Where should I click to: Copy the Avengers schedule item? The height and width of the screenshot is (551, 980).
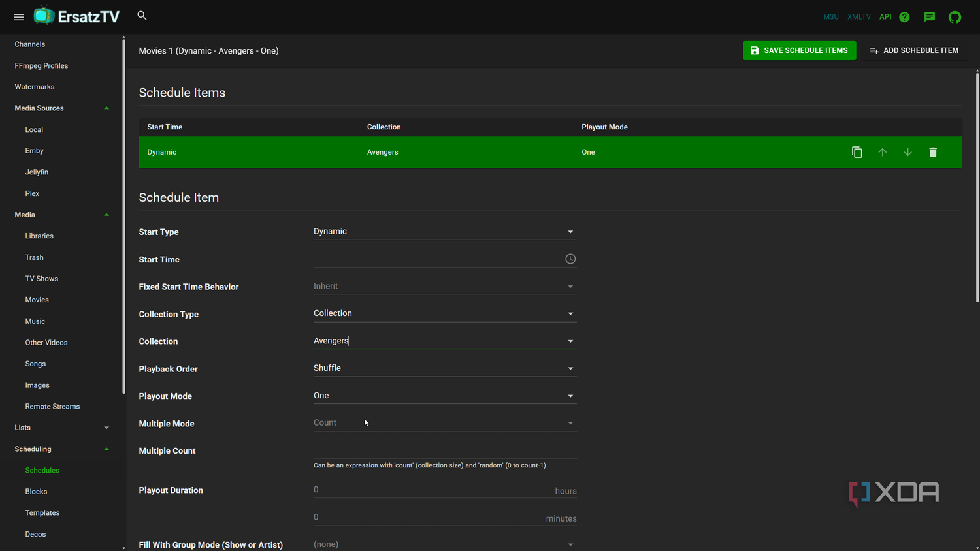click(857, 152)
